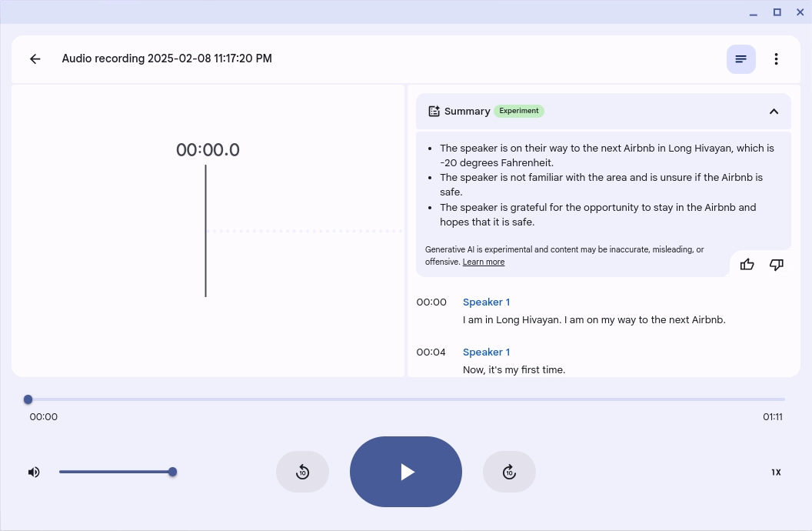Jump to the 00:04 transcript timestamp
This screenshot has height=531, width=812.
click(431, 352)
